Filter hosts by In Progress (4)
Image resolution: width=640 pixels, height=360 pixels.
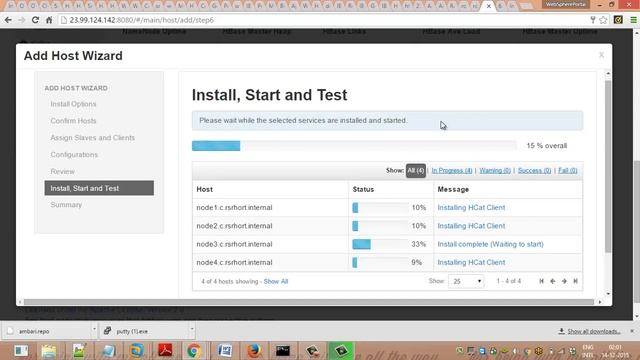452,171
